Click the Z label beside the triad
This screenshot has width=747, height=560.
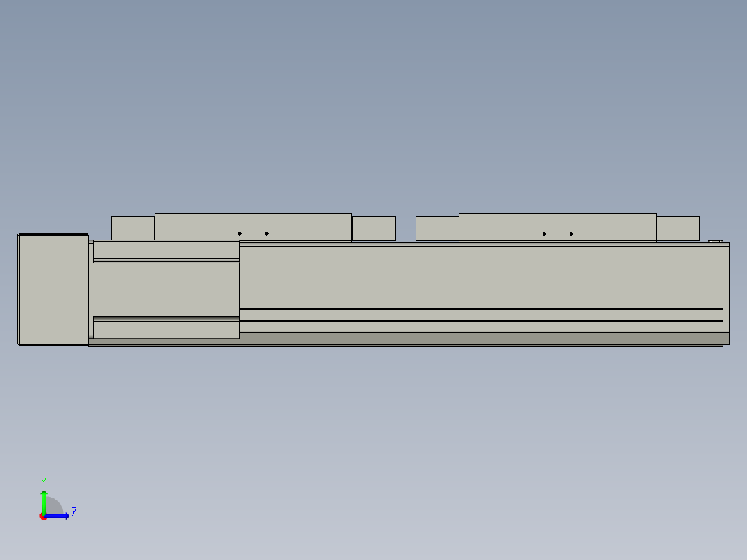pos(74,512)
